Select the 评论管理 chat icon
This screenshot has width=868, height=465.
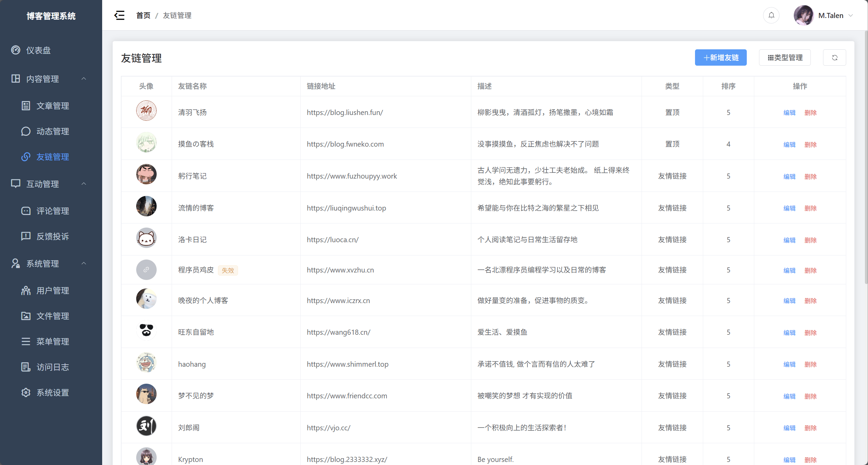[26, 211]
